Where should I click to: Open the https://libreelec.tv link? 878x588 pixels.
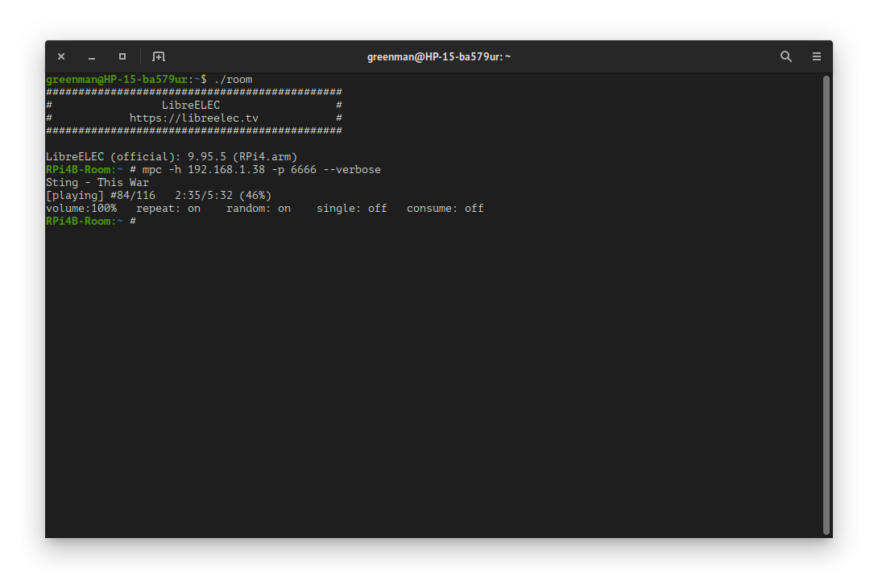[193, 118]
